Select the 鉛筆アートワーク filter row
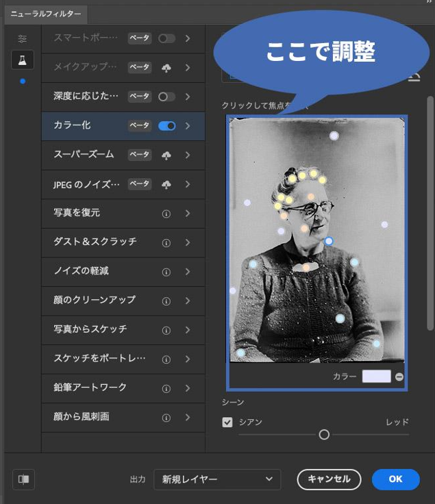 coord(123,388)
